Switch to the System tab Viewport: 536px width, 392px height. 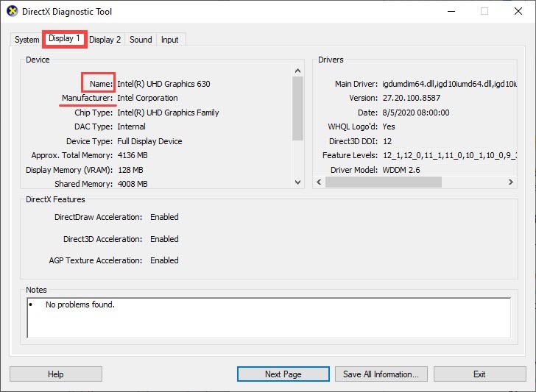pyautogui.click(x=27, y=40)
